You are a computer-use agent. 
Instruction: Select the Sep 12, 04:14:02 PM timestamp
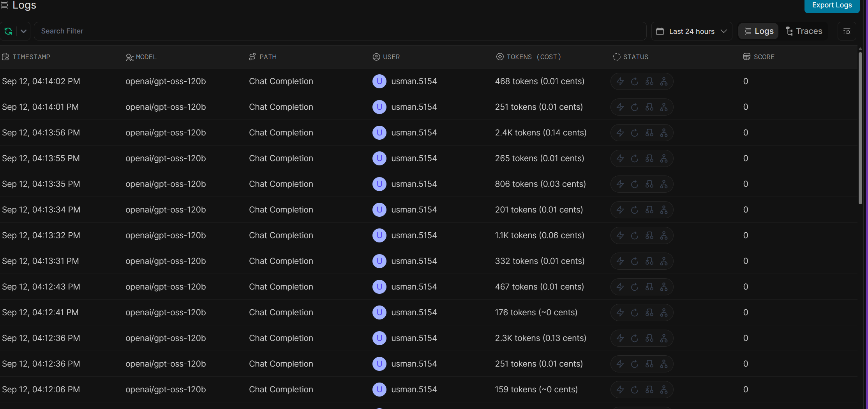[x=41, y=81]
